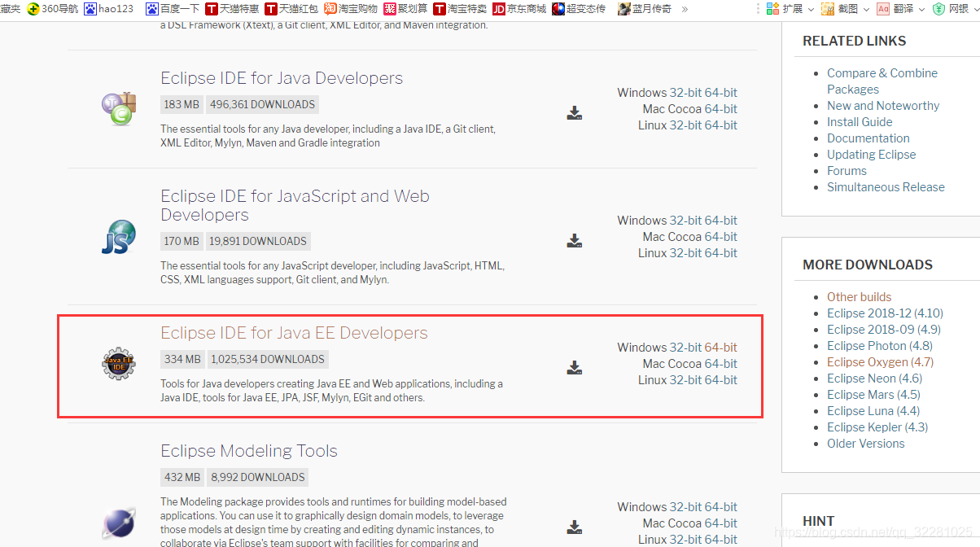
Task: Open Eclipse IDE for JavaScript and Web Developers title
Action: pos(295,205)
